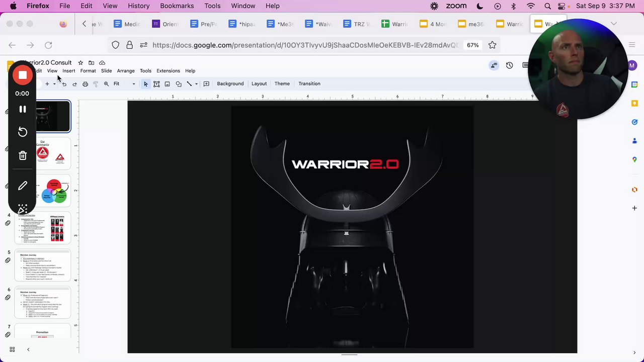The width and height of the screenshot is (644, 362).
Task: View site security info via the padlock
Action: tap(129, 45)
